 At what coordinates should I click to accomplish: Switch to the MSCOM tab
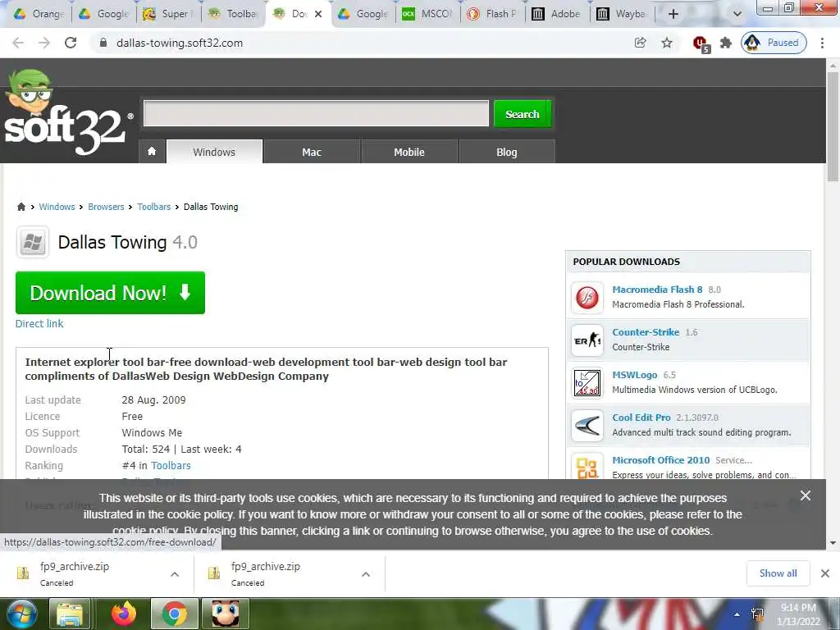tap(427, 14)
